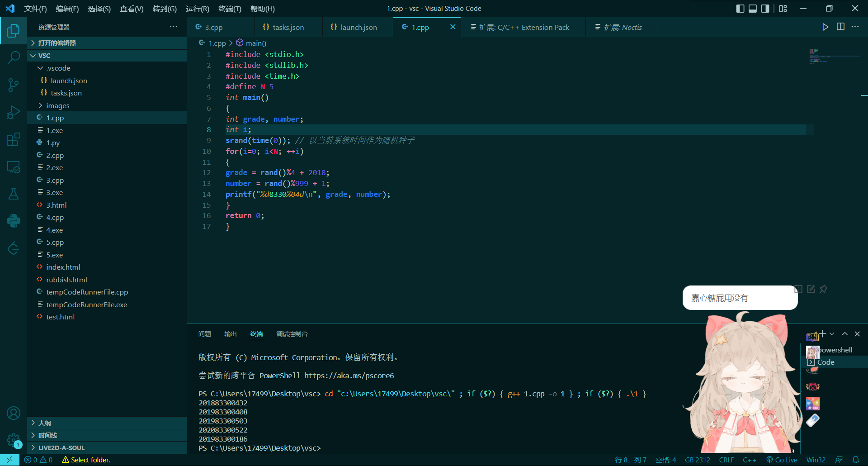This screenshot has width=868, height=466.
Task: Switch to the 调试控制台 panel tab
Action: (x=292, y=334)
